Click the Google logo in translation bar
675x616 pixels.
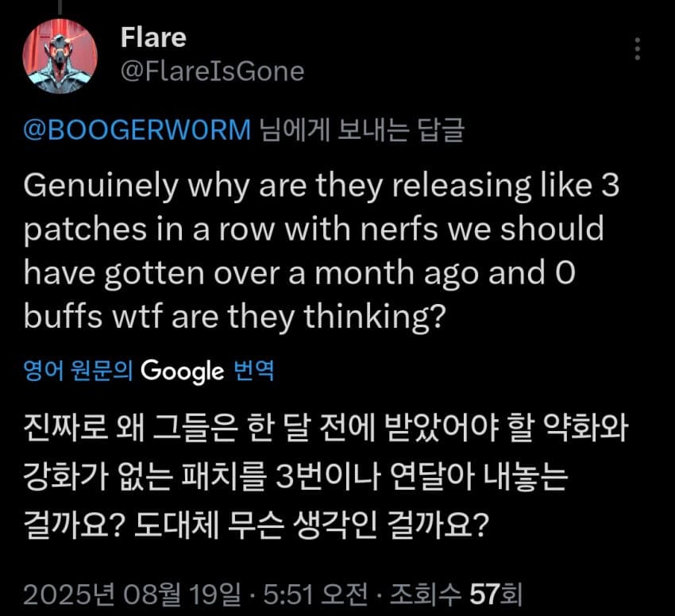pos(182,371)
